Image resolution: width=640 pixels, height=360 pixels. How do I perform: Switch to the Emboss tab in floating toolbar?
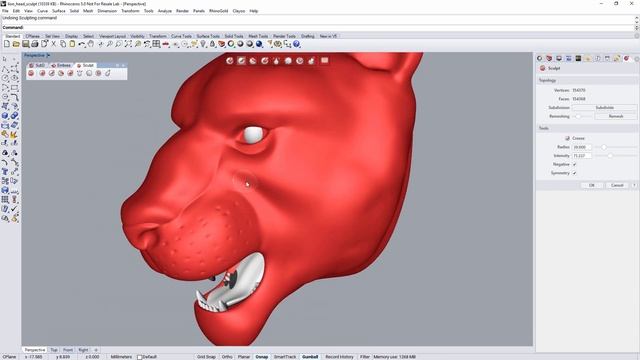(x=61, y=65)
